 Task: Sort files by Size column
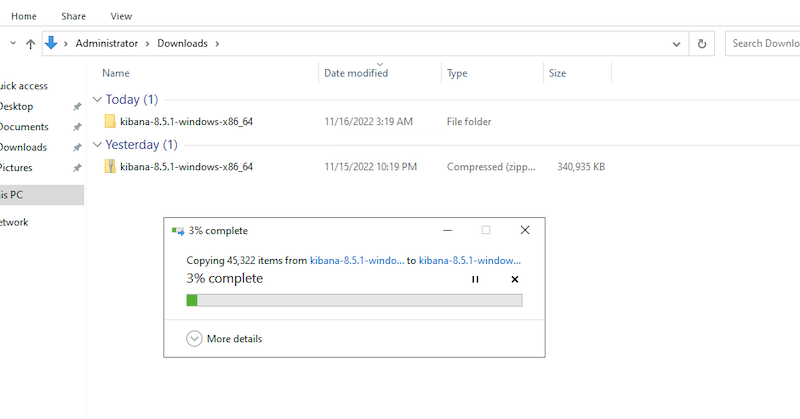[558, 73]
